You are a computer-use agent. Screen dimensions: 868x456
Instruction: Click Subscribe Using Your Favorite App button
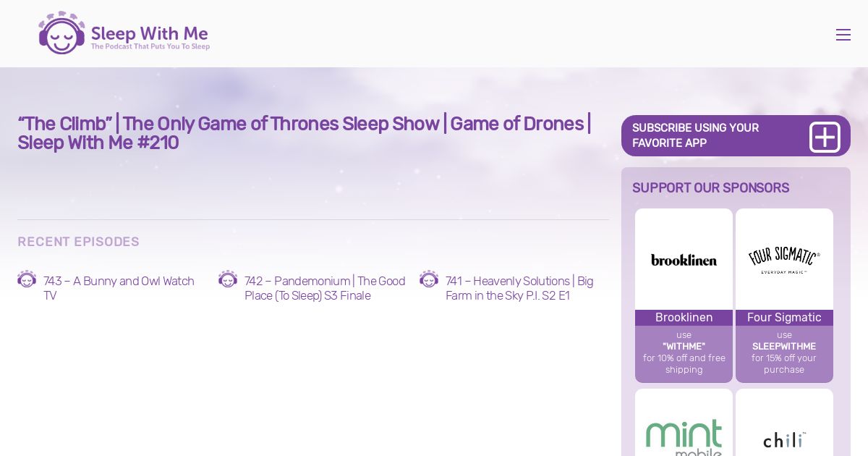coord(736,135)
